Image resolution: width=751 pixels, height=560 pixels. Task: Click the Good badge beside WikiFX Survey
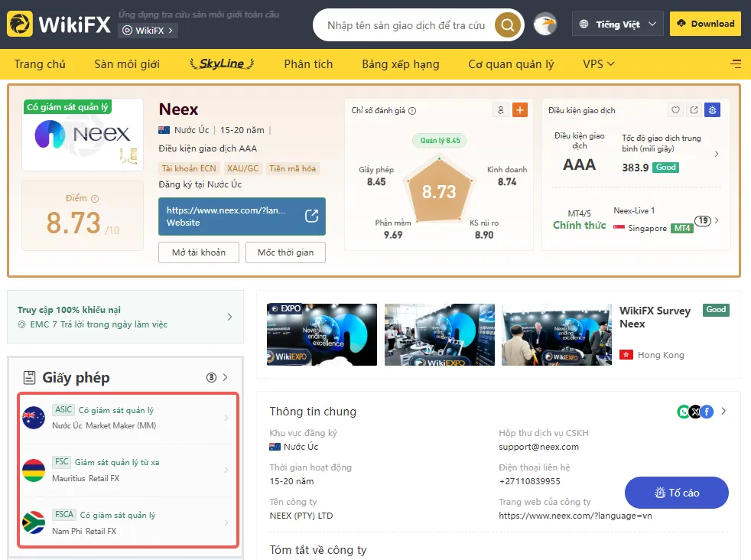pos(716,310)
